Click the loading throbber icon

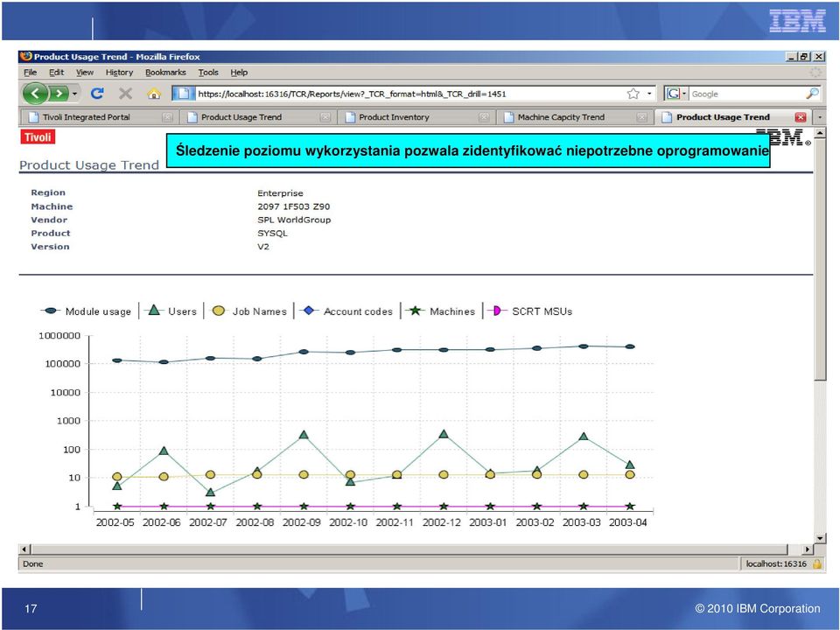point(815,73)
